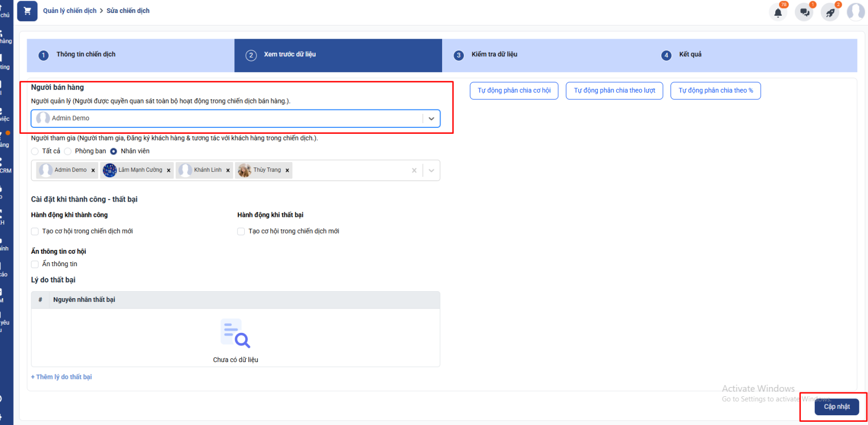
Task: Select the 'Phòng ban' radio option
Action: (68, 151)
